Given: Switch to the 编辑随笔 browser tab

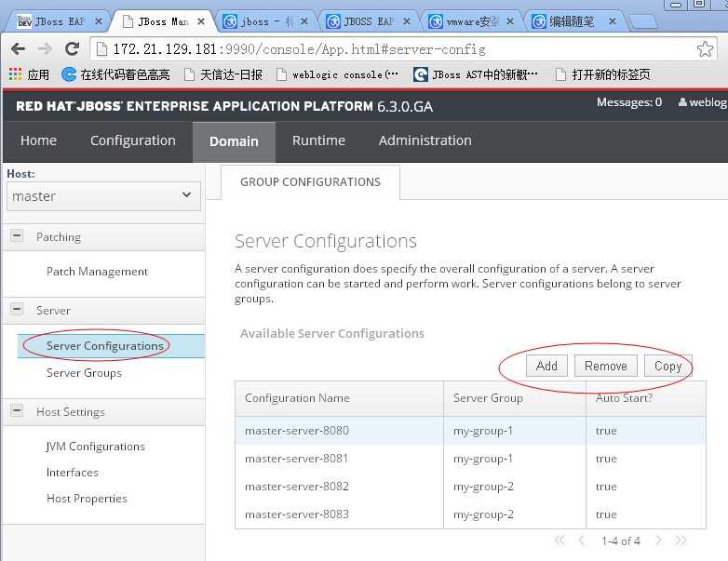Looking at the screenshot, I should pos(573,21).
